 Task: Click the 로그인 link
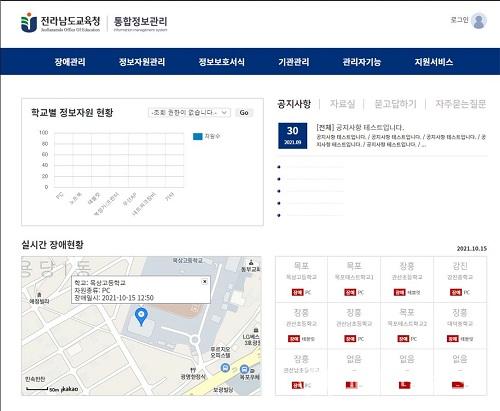pyautogui.click(x=459, y=20)
